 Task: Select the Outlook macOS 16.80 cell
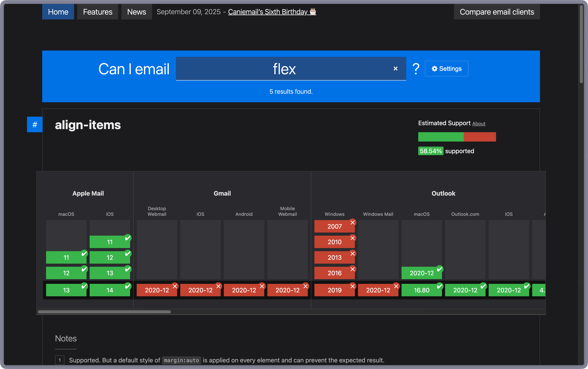421,290
